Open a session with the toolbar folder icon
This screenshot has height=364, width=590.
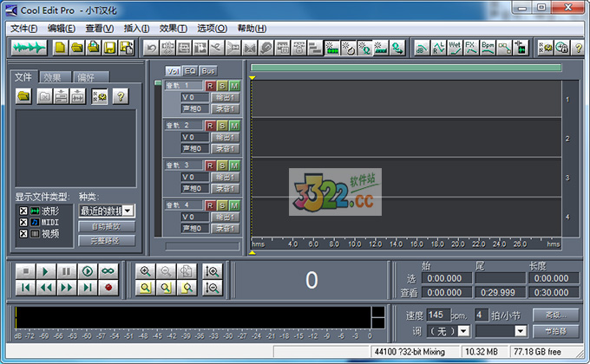[x=76, y=48]
